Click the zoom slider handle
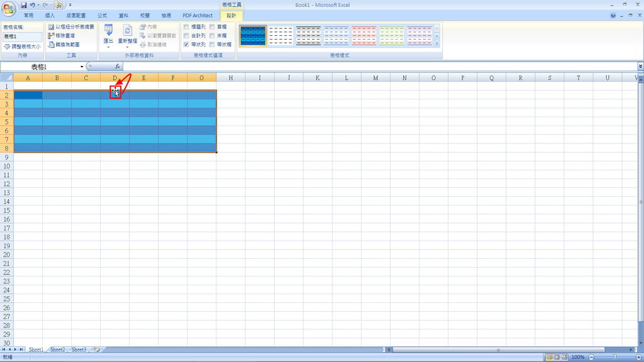Image resolution: width=644 pixels, height=362 pixels. click(x=615, y=357)
